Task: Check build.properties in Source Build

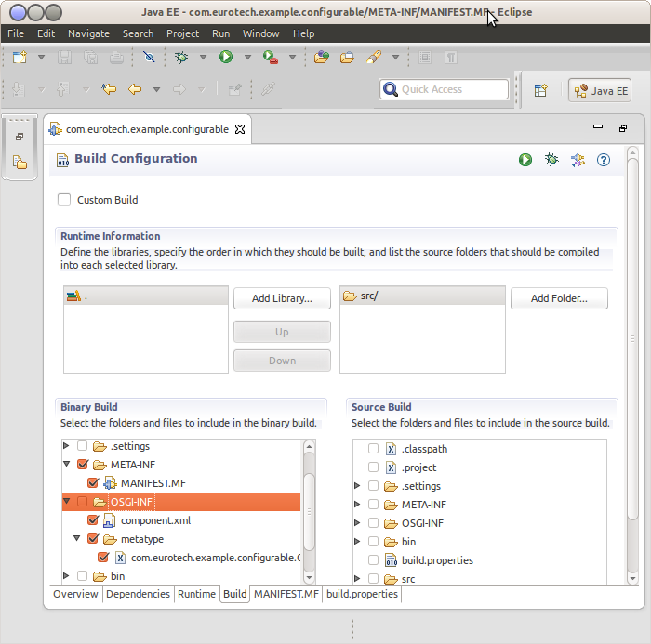Action: click(373, 560)
